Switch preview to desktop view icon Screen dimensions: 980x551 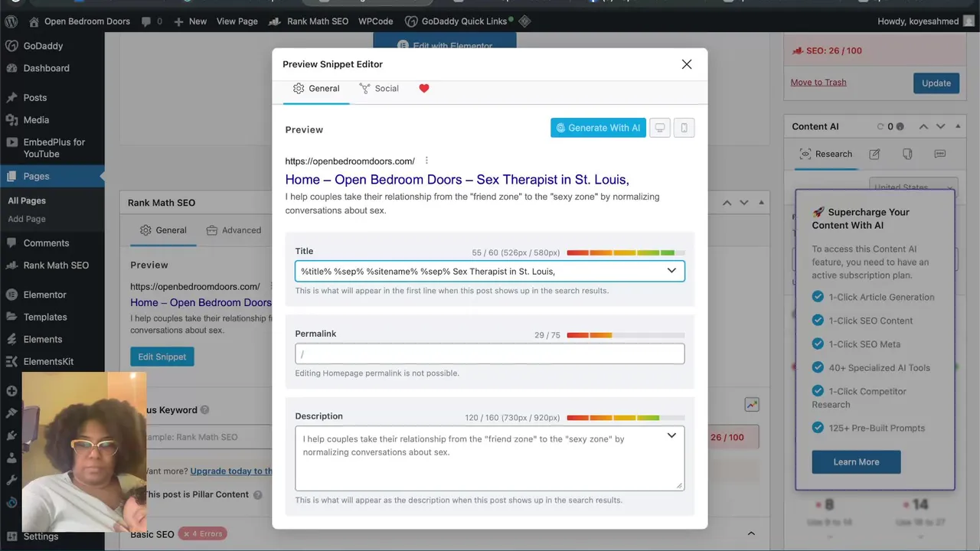pyautogui.click(x=659, y=128)
